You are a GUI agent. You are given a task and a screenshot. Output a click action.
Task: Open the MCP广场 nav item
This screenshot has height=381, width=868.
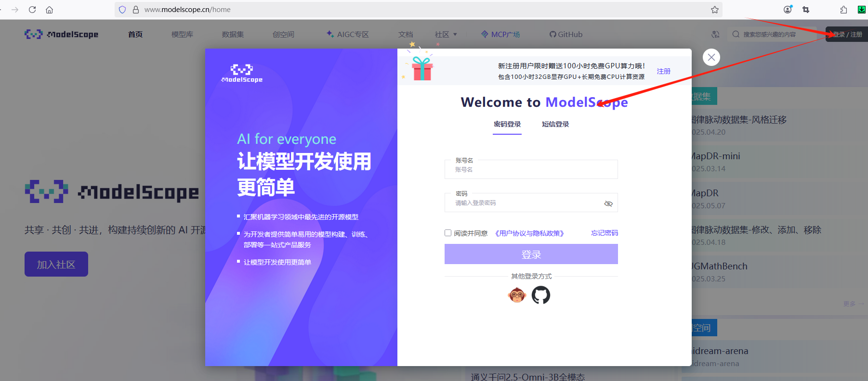coord(500,35)
